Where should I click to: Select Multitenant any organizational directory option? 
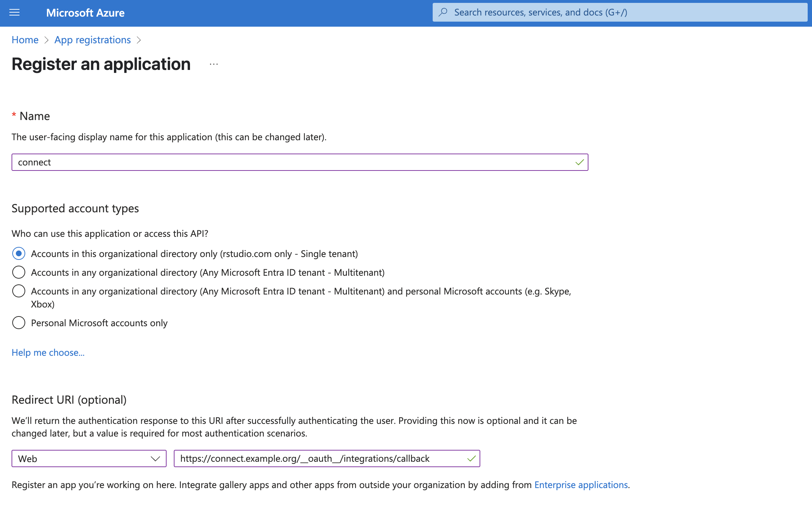(x=19, y=272)
